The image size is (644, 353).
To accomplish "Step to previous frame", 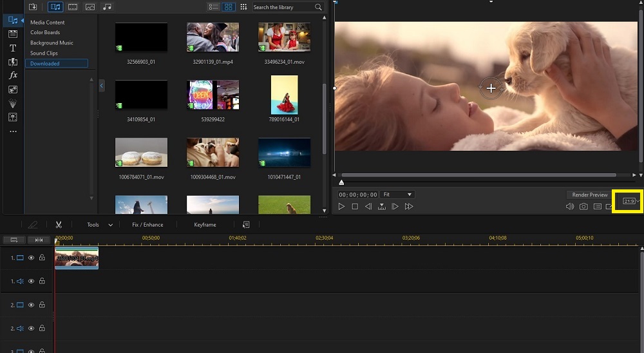I will click(368, 207).
